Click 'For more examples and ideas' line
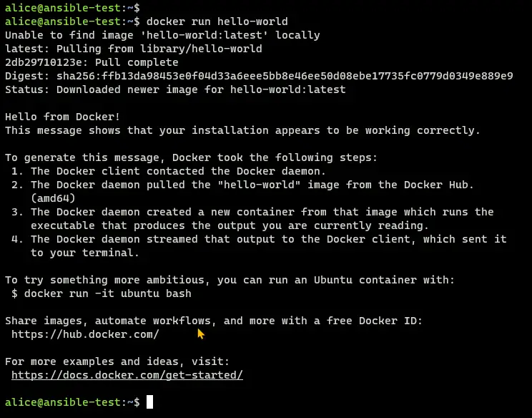 pyautogui.click(x=117, y=361)
